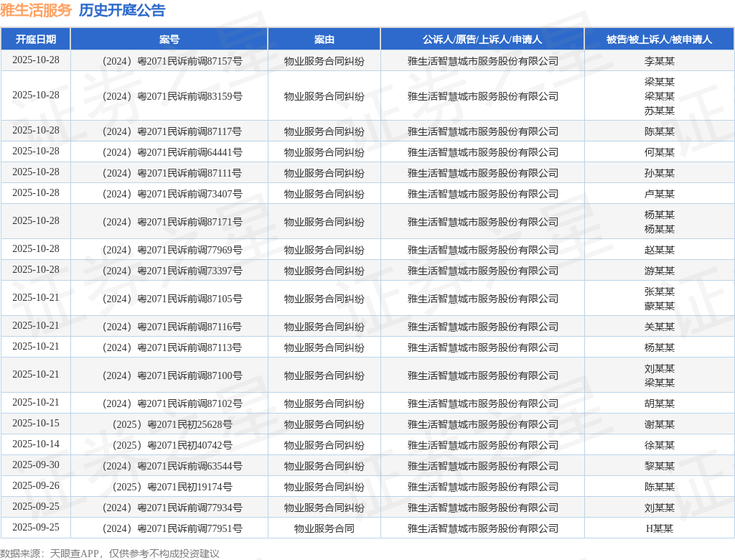Click defendant name 关某某

(x=659, y=327)
